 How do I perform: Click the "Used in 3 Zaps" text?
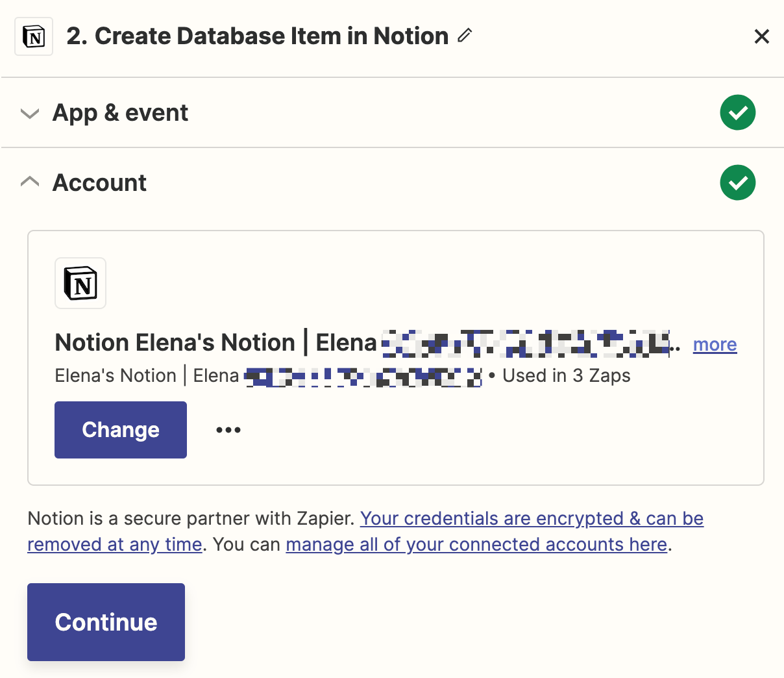pyautogui.click(x=567, y=376)
